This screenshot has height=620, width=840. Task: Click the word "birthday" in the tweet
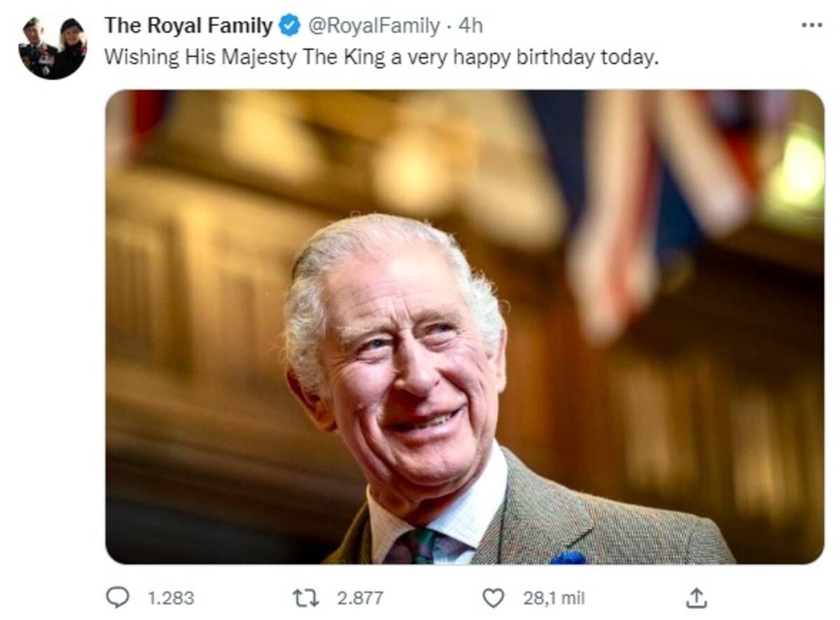pyautogui.click(x=555, y=57)
